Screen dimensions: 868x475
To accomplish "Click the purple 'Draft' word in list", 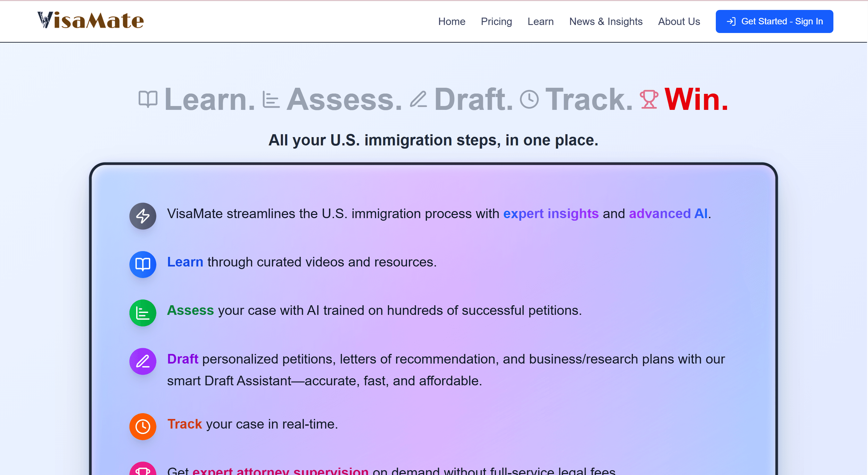I will pyautogui.click(x=183, y=359).
